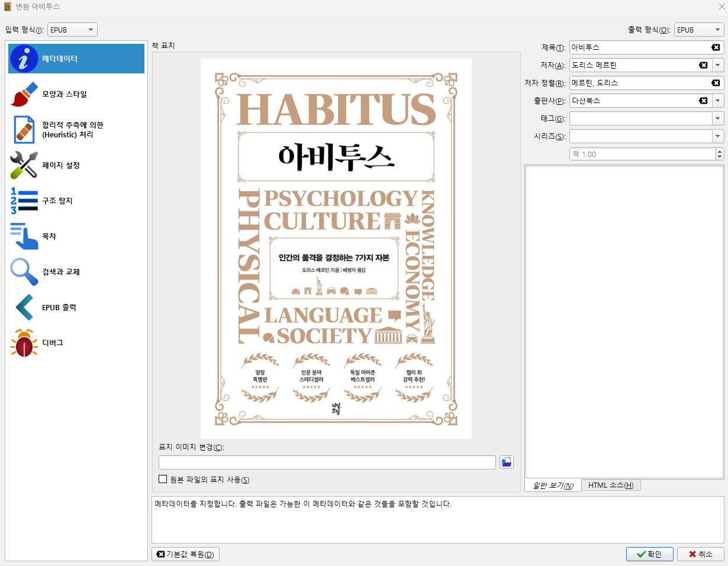Click the 취소 button
728x566 pixels.
tap(700, 554)
